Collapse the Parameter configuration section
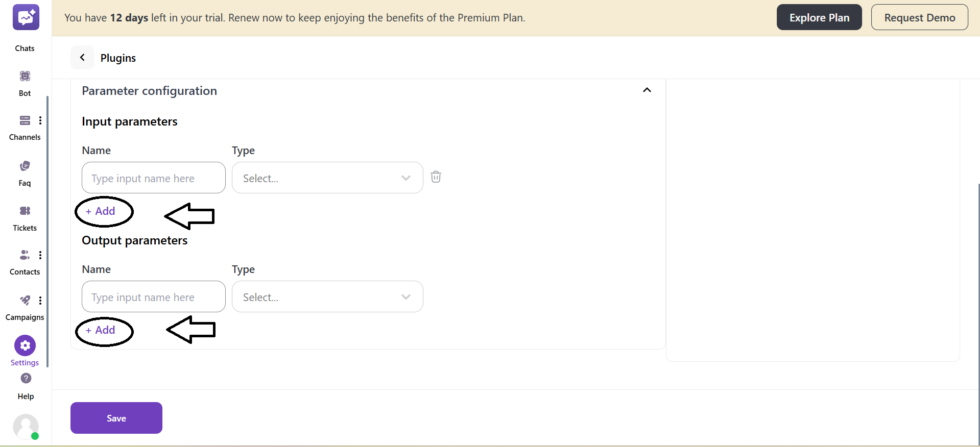This screenshot has height=447, width=980. click(647, 90)
